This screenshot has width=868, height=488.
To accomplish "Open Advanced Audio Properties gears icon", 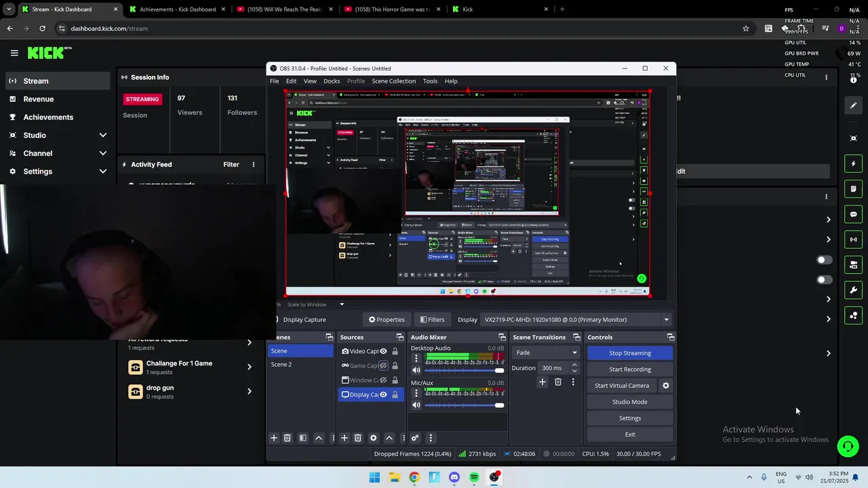I will (415, 438).
